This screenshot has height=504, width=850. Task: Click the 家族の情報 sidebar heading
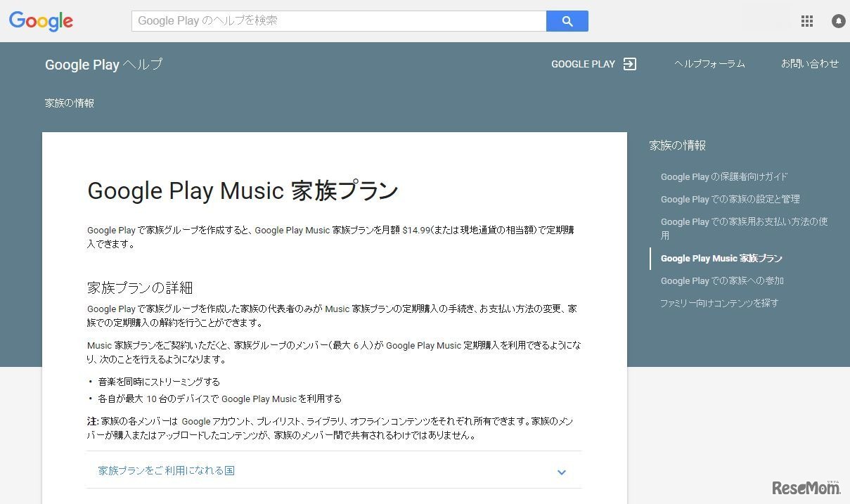click(x=677, y=146)
